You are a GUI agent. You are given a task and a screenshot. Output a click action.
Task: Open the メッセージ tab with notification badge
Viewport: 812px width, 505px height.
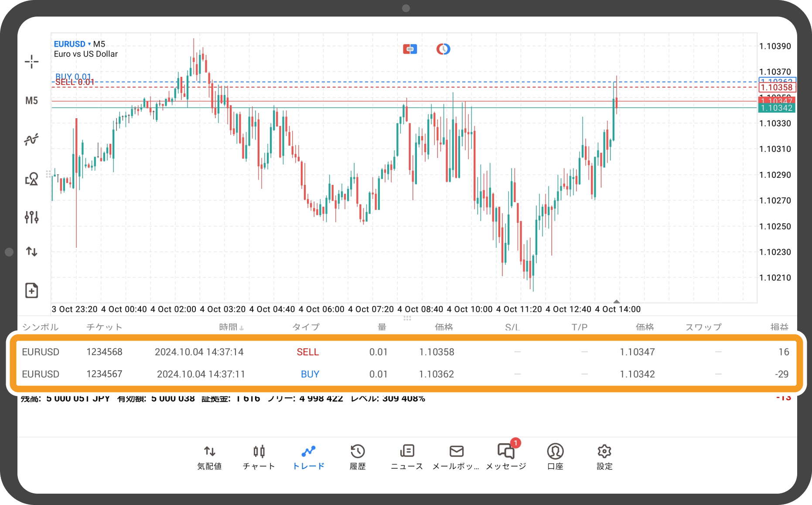click(x=506, y=457)
